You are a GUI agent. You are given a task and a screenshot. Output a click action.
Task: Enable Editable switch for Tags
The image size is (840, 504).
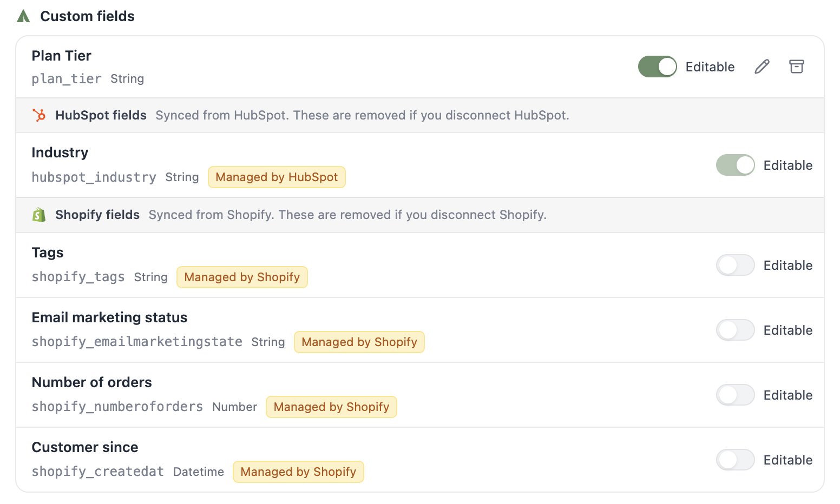735,265
